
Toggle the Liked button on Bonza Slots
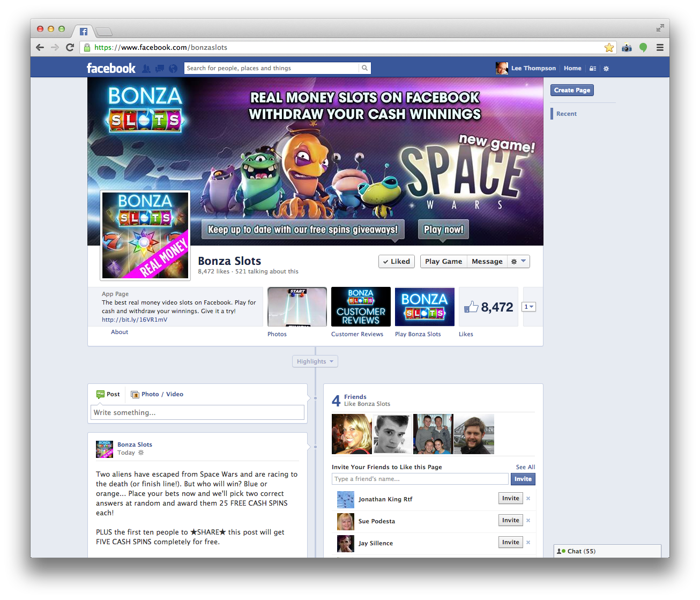click(397, 261)
